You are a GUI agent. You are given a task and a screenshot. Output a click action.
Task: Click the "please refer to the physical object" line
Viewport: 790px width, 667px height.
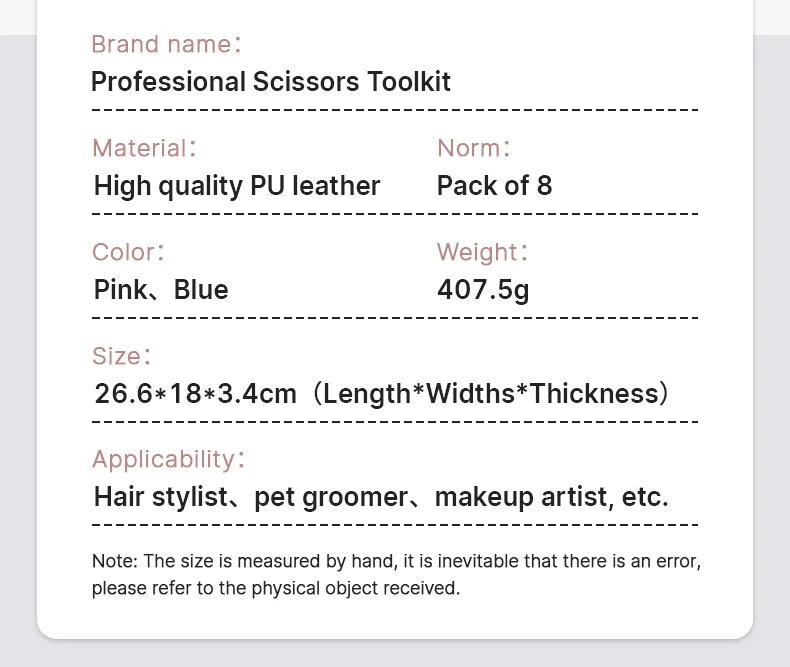coord(276,588)
